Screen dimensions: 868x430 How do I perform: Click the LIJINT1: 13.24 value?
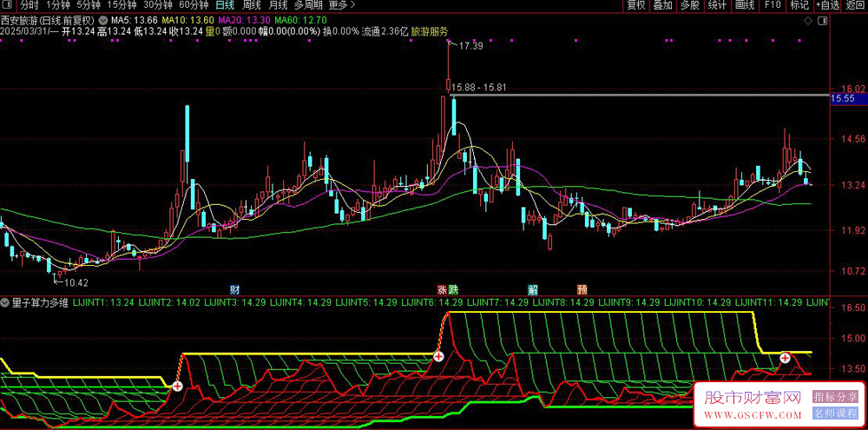point(103,302)
